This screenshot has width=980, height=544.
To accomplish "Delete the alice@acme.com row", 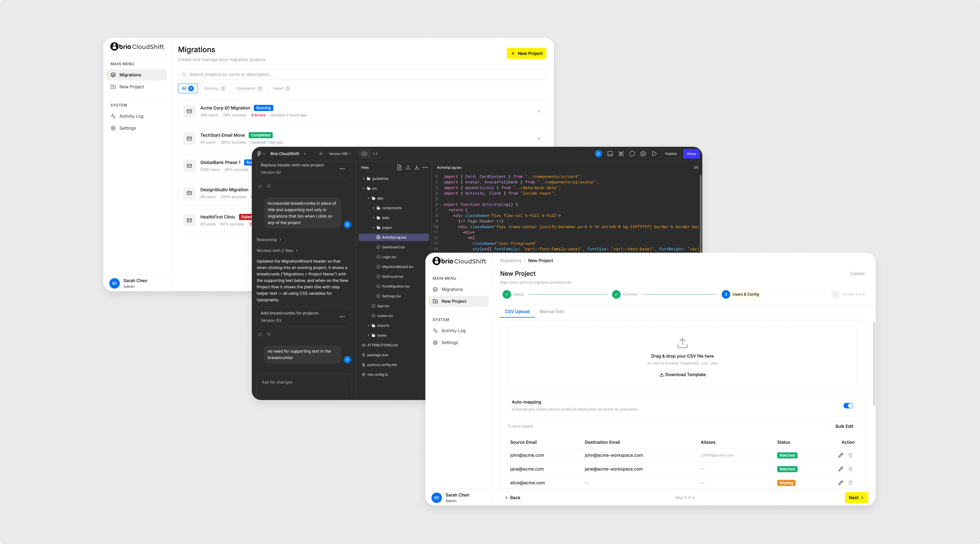I will [850, 483].
